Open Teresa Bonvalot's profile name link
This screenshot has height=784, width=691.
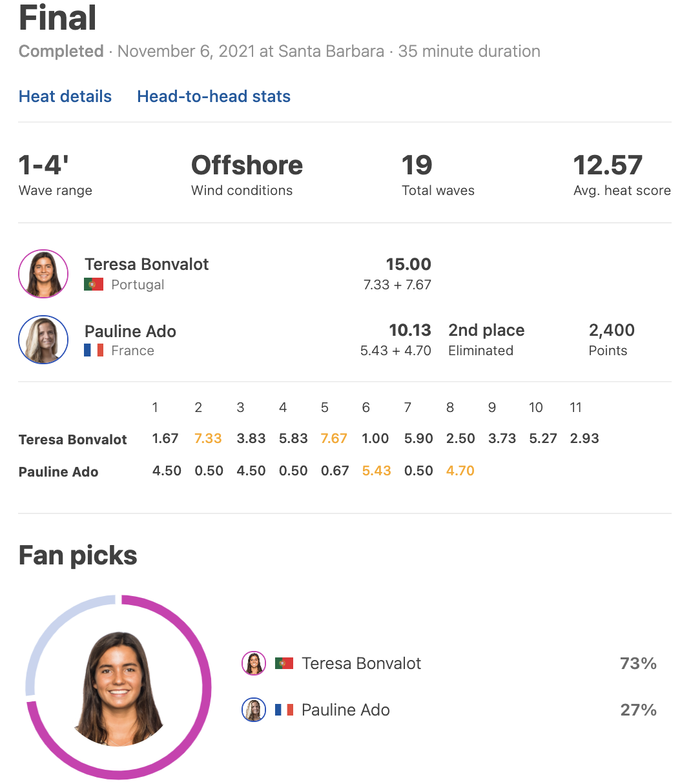click(147, 264)
